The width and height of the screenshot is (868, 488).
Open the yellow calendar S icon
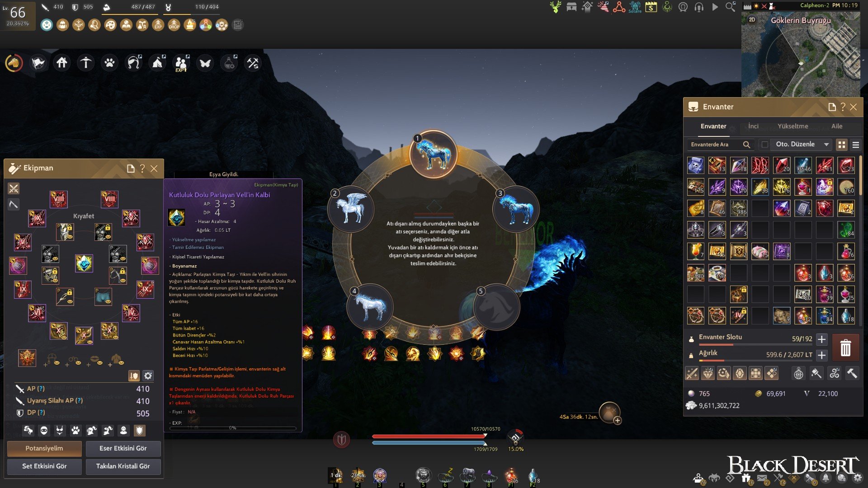coord(651,7)
